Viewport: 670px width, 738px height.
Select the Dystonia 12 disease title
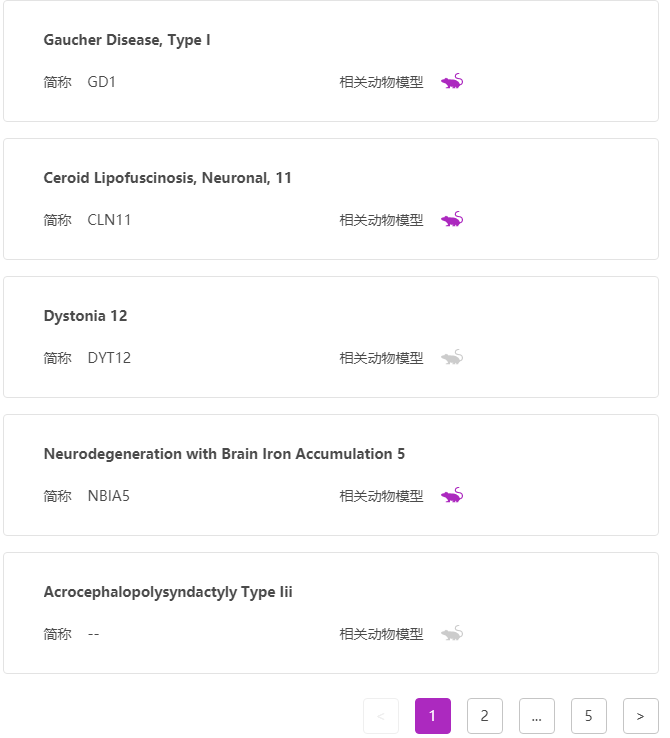(x=86, y=316)
